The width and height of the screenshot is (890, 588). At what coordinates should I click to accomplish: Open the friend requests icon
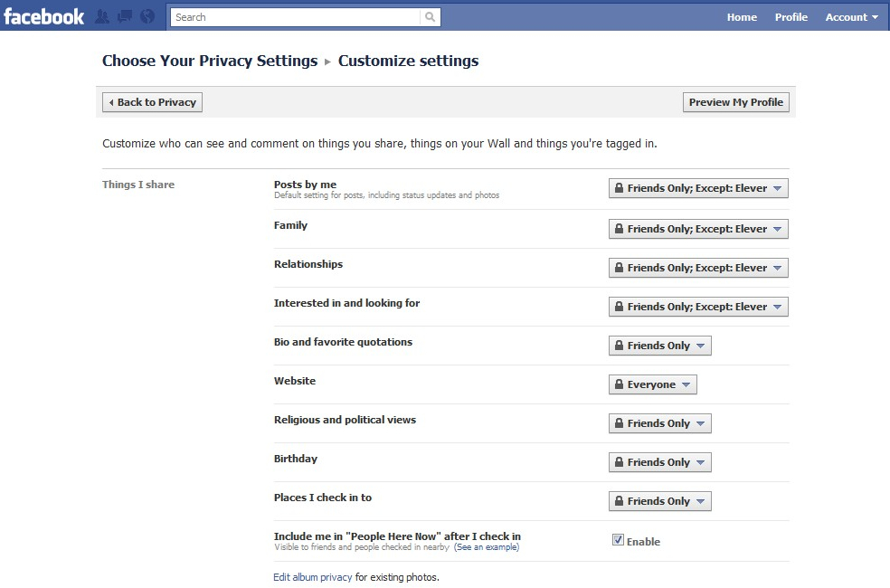point(102,16)
